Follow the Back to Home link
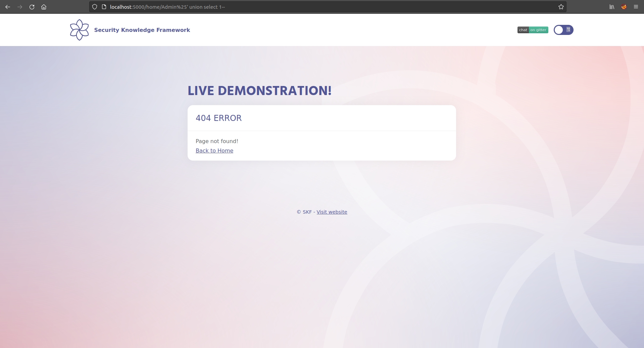644x348 pixels. click(x=214, y=150)
